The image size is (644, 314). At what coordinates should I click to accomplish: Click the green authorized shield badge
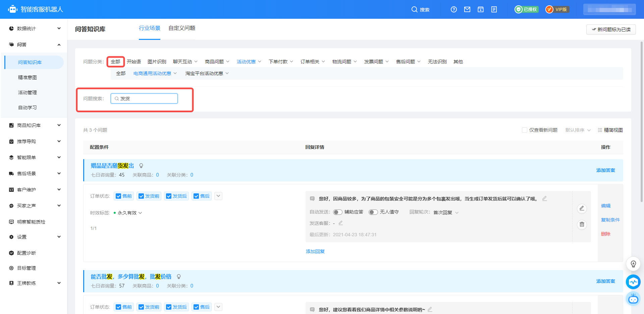click(527, 9)
